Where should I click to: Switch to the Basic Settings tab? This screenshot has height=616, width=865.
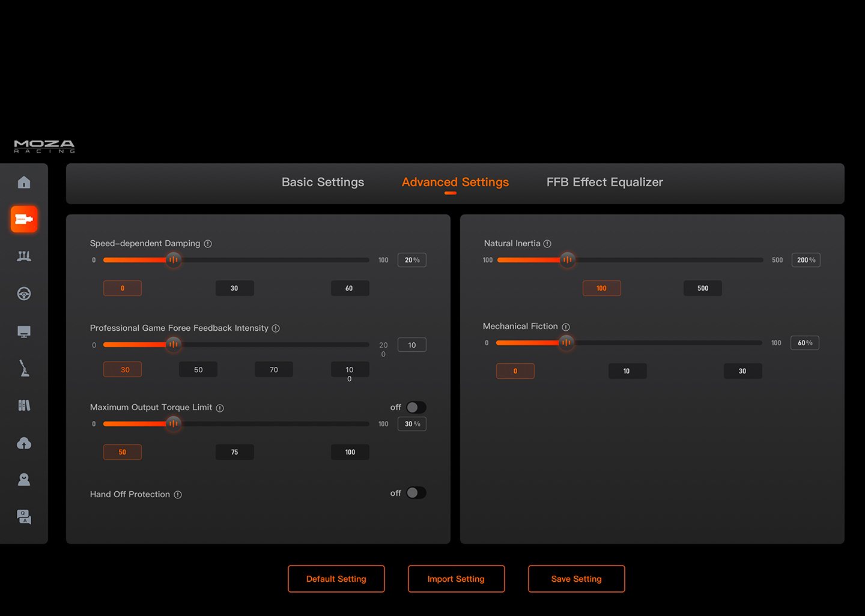(x=323, y=182)
